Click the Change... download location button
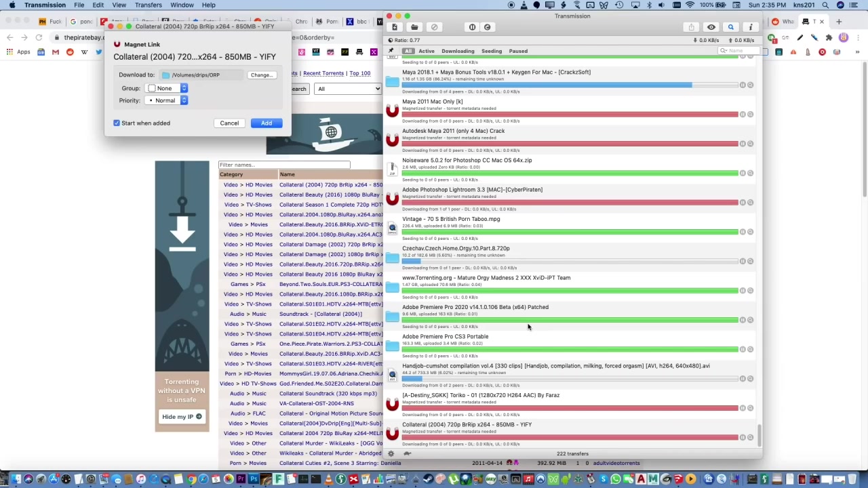This screenshot has height=488, width=868. pos(261,75)
